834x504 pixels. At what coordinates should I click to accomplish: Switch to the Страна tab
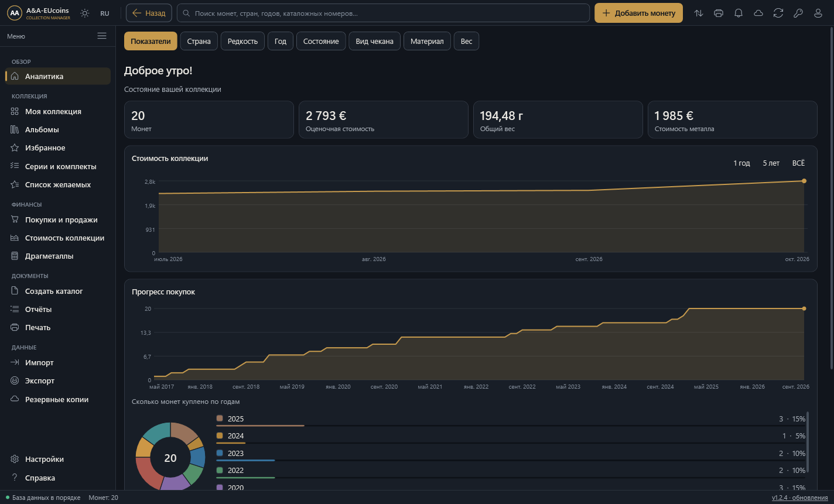pos(199,41)
